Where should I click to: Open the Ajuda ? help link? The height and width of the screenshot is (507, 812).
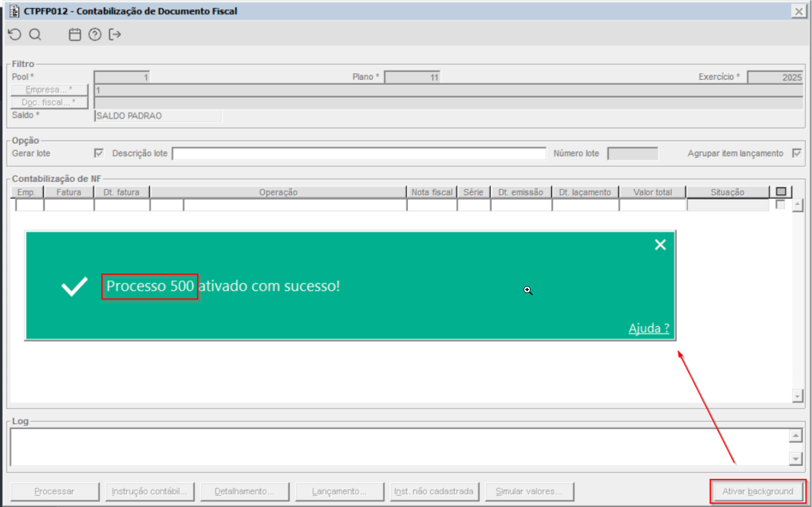click(x=649, y=328)
